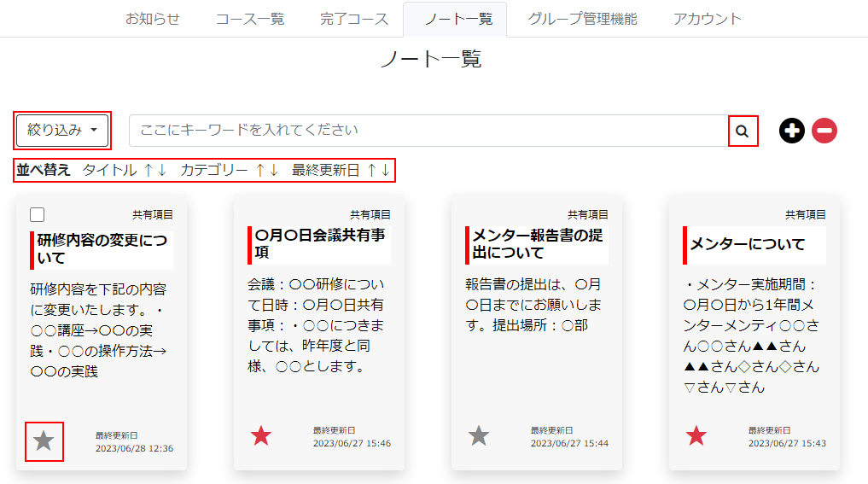Go to the お知らせ tab
Image resolution: width=868 pixels, height=484 pixels.
pos(153,19)
